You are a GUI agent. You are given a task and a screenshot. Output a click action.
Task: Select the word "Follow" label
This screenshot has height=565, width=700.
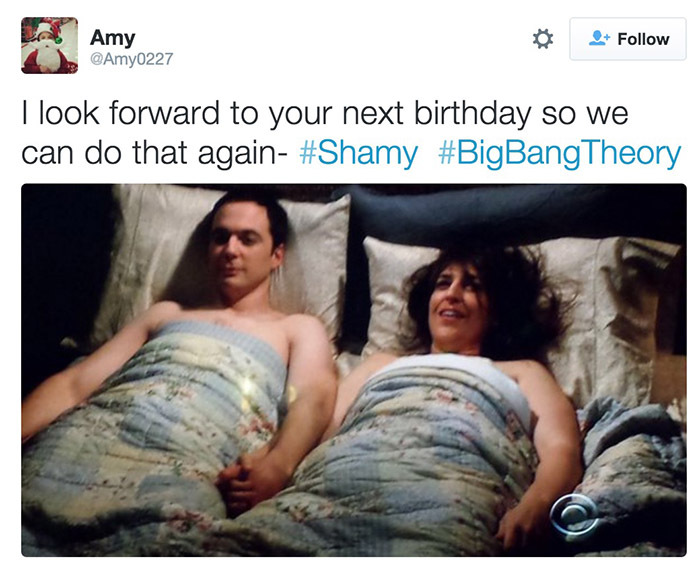(643, 39)
